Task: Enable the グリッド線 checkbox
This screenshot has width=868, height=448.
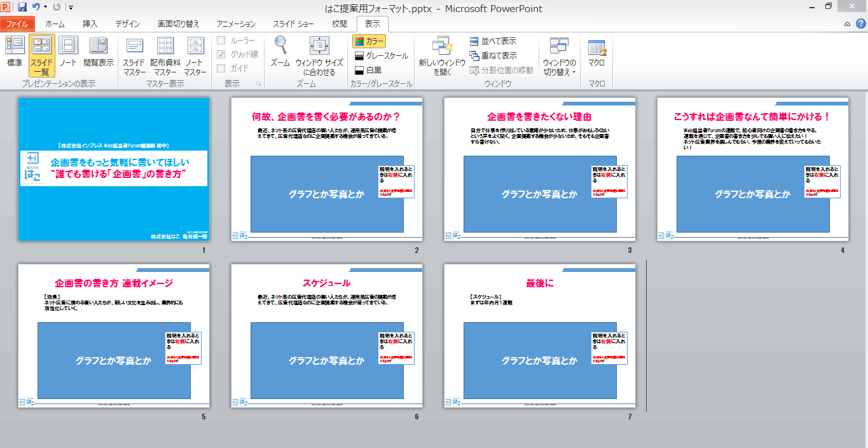Action: pyautogui.click(x=221, y=55)
